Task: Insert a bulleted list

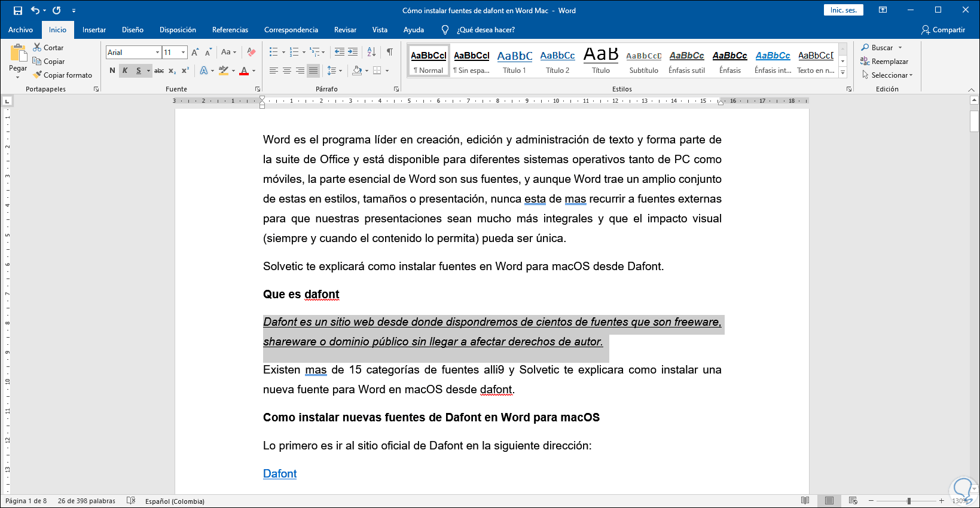Action: pos(273,53)
